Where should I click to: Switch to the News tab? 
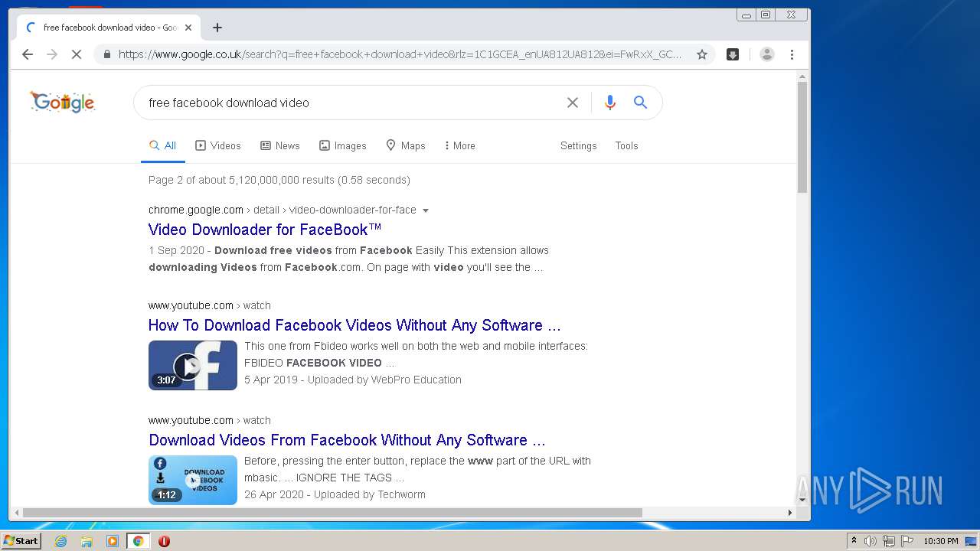[x=280, y=145]
